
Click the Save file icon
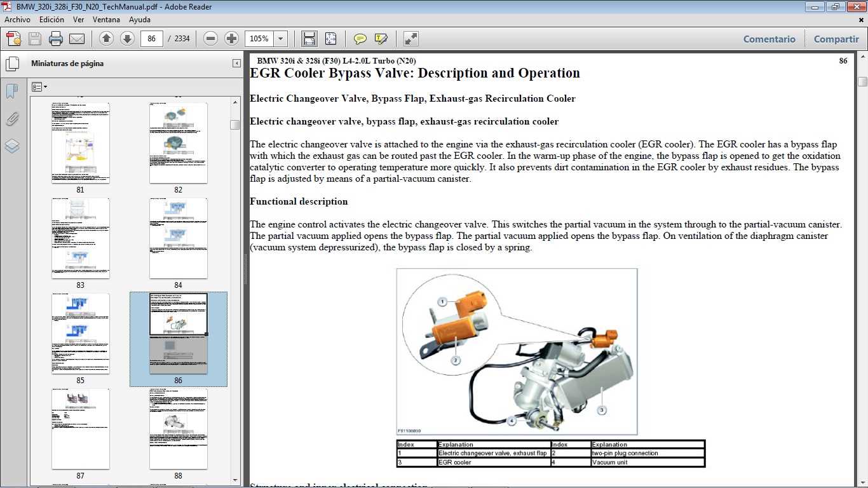[x=34, y=39]
